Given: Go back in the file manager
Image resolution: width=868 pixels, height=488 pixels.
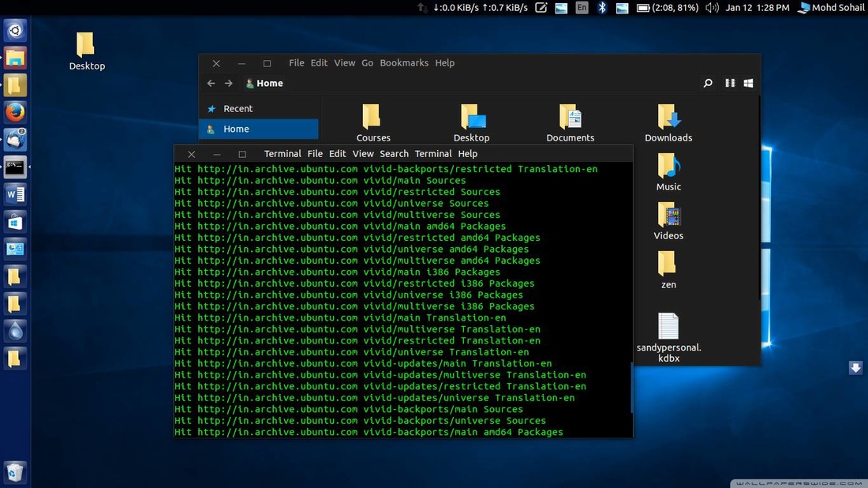Looking at the screenshot, I should tap(211, 83).
